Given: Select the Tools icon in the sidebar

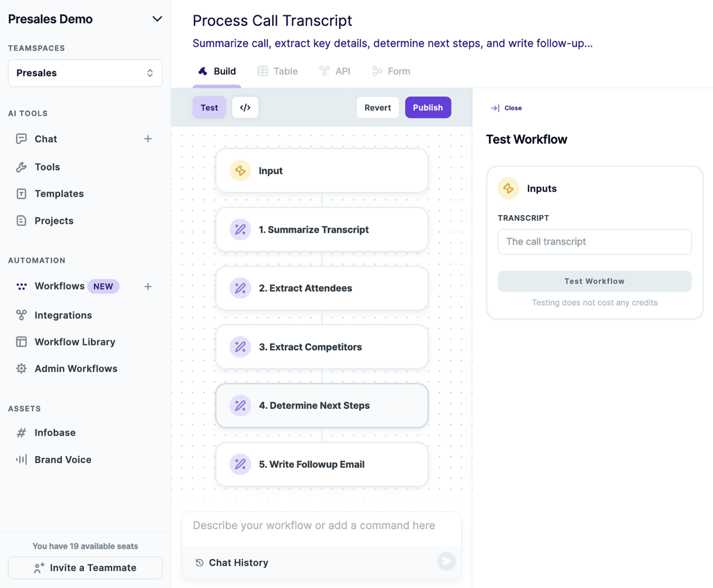Looking at the screenshot, I should [22, 167].
